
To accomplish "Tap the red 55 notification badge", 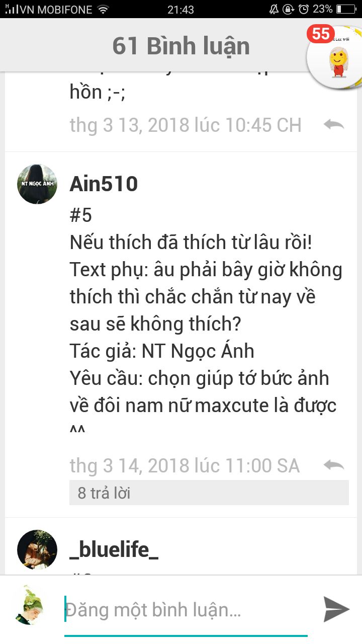I will tap(321, 34).
